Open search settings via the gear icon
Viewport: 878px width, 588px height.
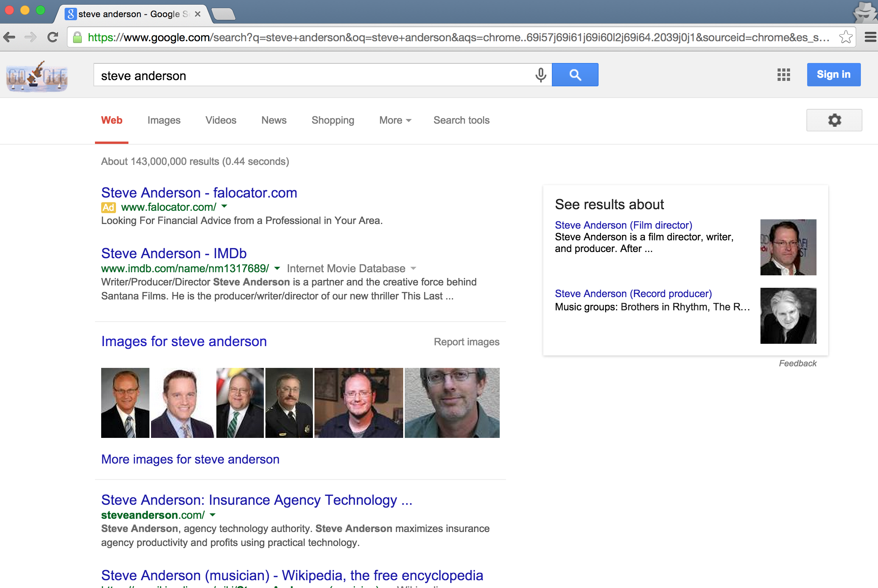click(x=834, y=120)
